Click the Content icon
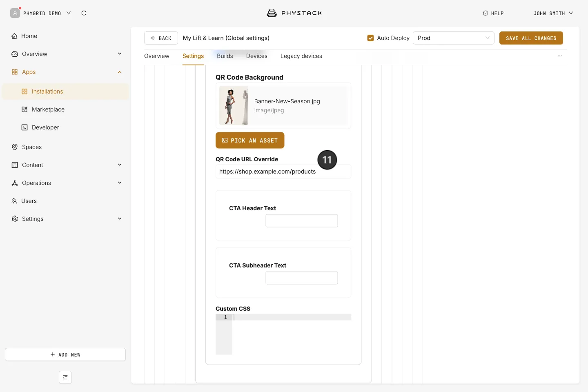 (15, 165)
